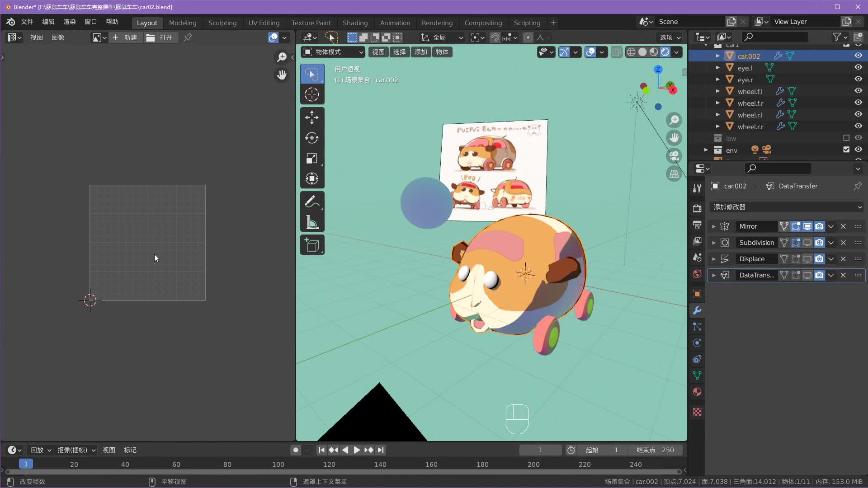Screen dimensions: 868x488
Task: Open the Particles properties tab
Action: pos(697,327)
